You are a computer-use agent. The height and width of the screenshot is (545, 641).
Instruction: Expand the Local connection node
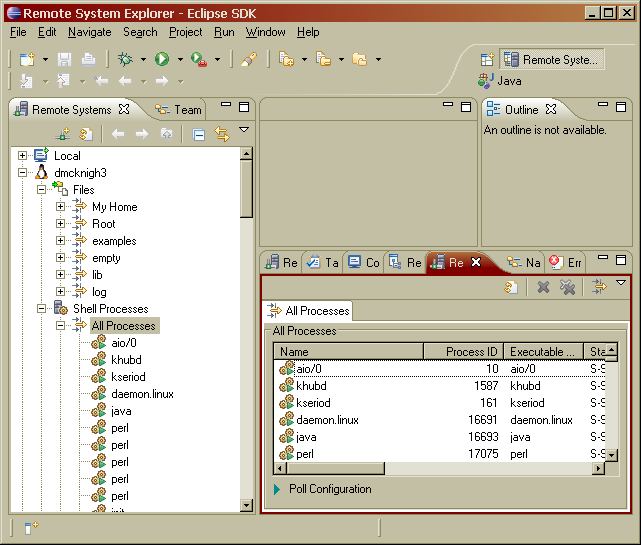click(x=22, y=155)
